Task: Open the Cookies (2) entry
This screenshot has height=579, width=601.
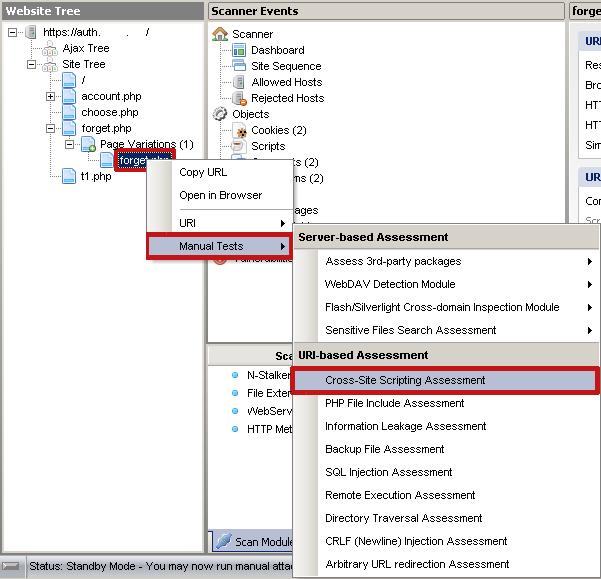Action: 279,130
